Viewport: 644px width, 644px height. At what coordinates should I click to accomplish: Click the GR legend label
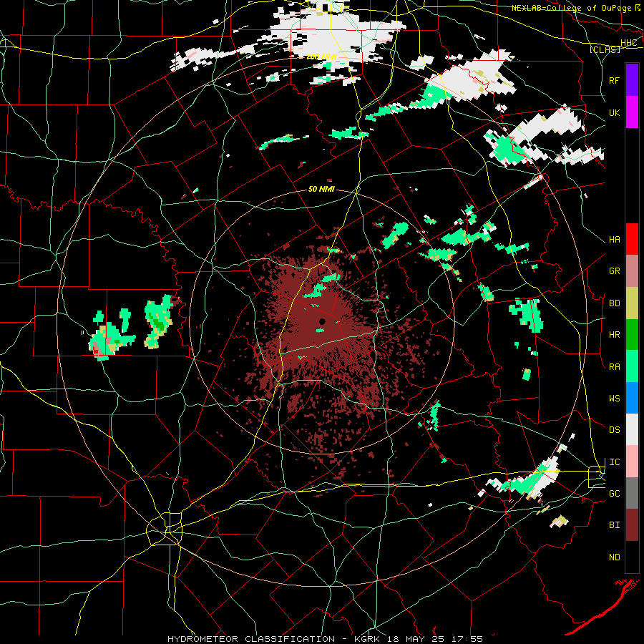[x=614, y=271]
